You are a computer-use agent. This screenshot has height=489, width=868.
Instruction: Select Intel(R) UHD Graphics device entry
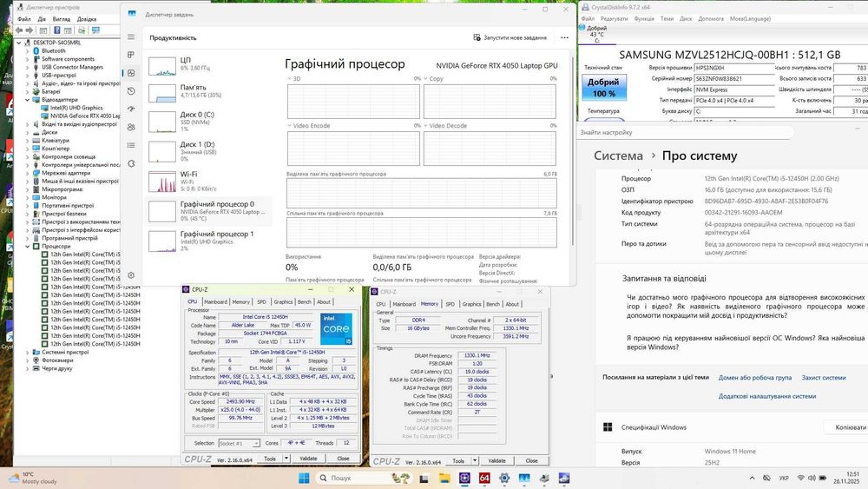coord(76,108)
